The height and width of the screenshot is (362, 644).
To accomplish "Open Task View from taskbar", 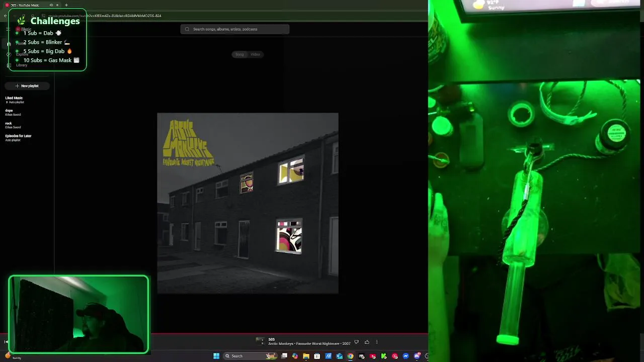I will [x=284, y=356].
